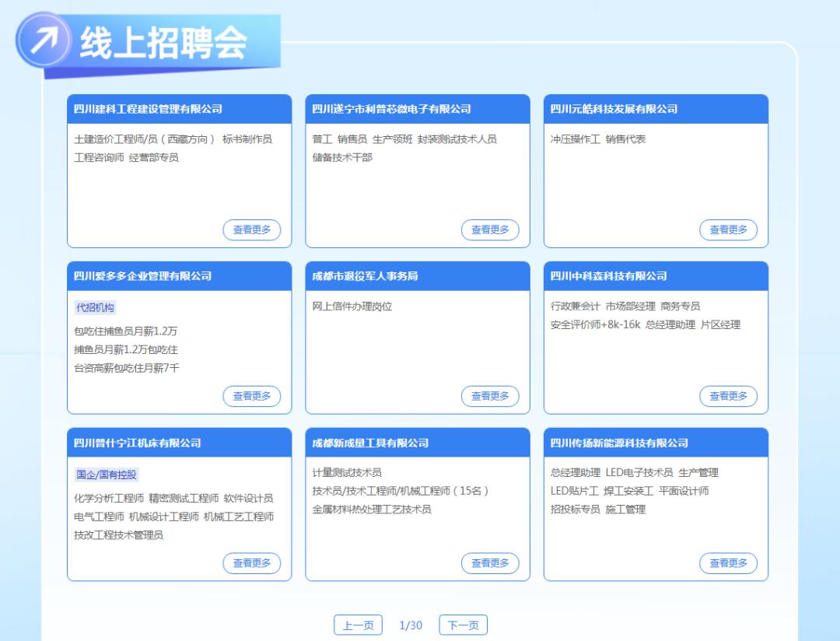Click the 总经理助理 job in 四川传扬 card
Screen dimensions: 840x641
click(576, 472)
